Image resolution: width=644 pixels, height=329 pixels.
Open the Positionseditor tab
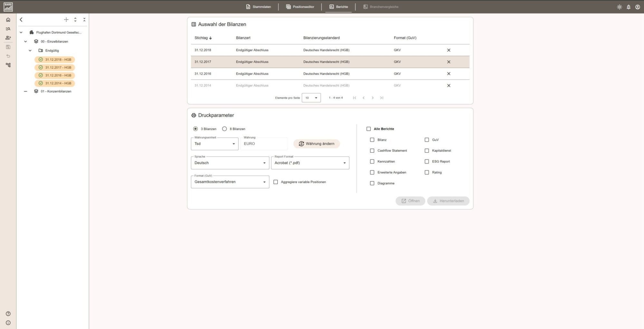coord(300,7)
